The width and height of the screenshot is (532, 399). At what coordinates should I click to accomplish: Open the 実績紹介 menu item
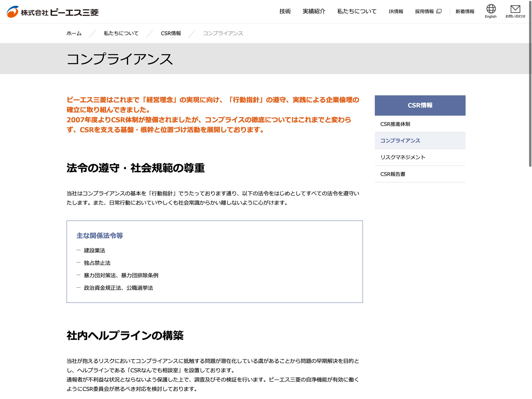click(314, 11)
